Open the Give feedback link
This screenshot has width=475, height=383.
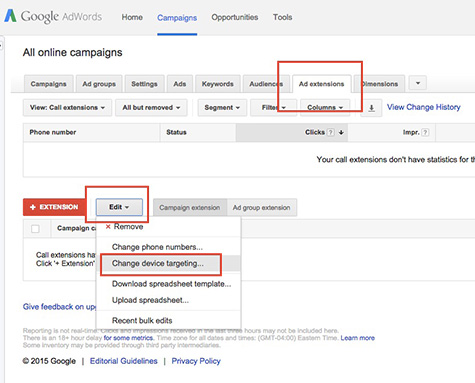point(59,307)
